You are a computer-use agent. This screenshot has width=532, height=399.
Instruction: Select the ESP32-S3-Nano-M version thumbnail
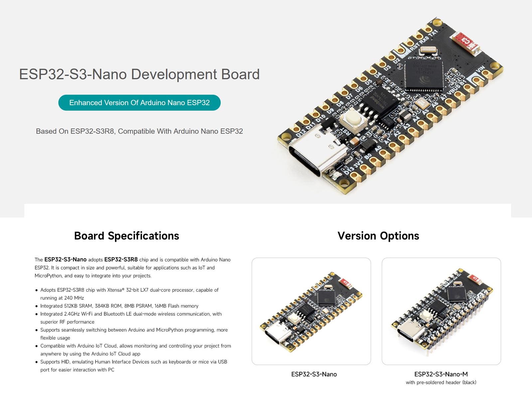point(441,311)
